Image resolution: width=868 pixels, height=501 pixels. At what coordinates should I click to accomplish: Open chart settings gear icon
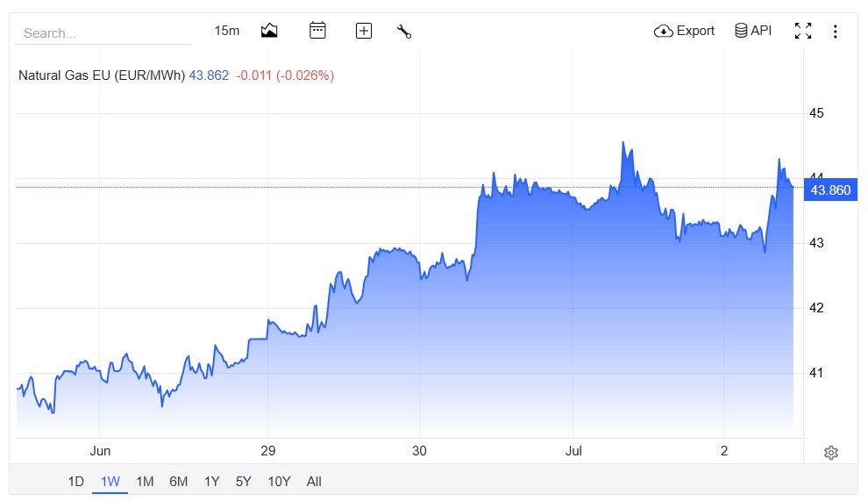[830, 452]
